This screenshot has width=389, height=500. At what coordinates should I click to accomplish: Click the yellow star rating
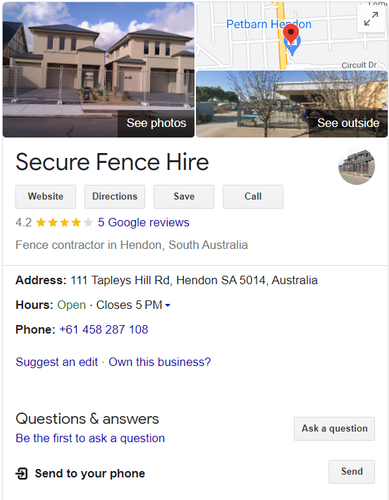click(64, 222)
